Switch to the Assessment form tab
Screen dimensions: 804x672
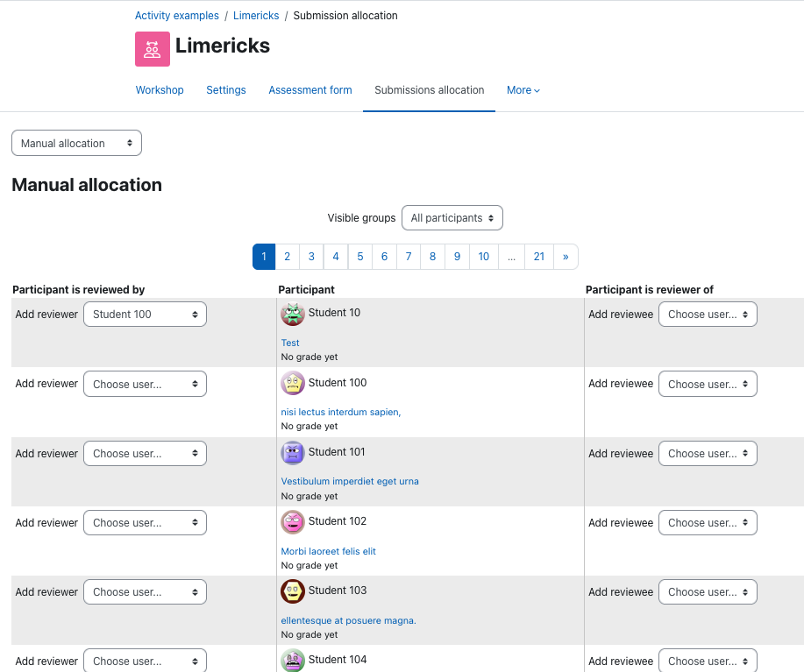[310, 90]
